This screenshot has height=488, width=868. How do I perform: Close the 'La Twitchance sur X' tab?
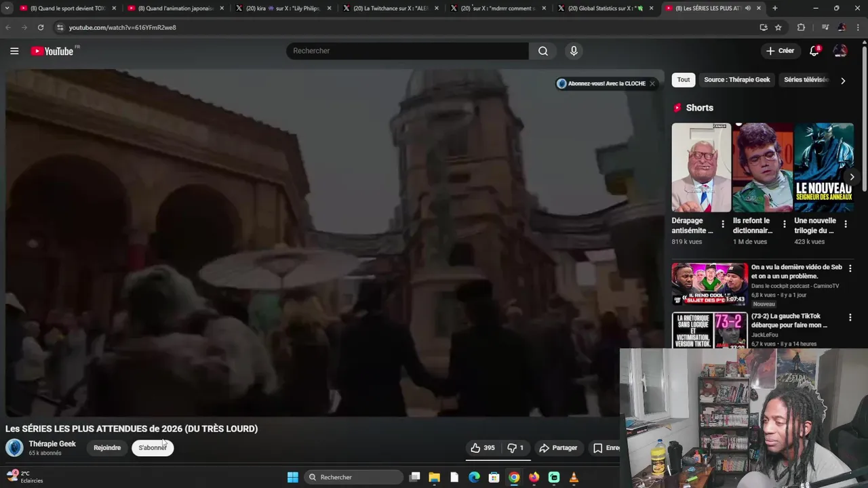pos(436,8)
